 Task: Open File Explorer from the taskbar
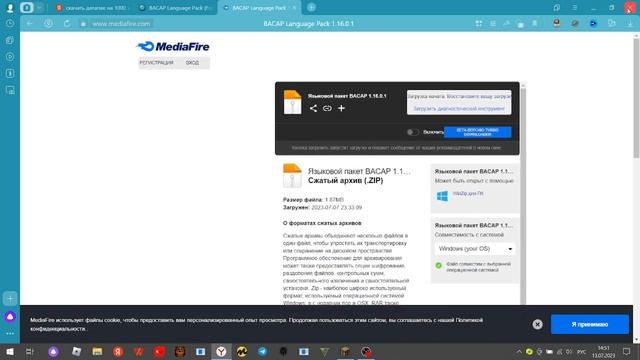[x=97, y=351]
